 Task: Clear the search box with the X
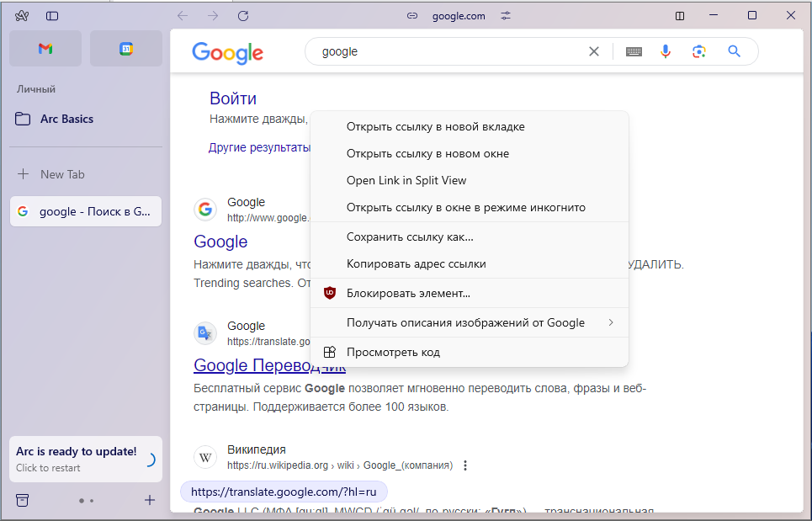point(594,51)
